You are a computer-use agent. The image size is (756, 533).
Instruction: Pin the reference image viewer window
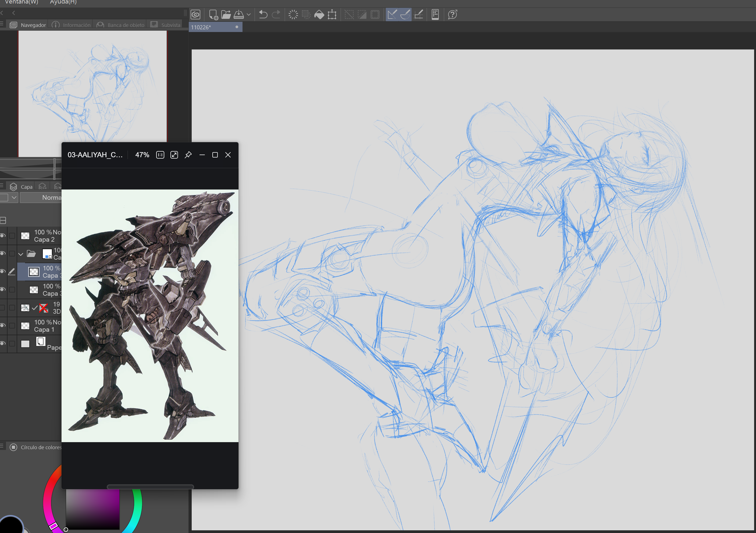pyautogui.click(x=188, y=155)
